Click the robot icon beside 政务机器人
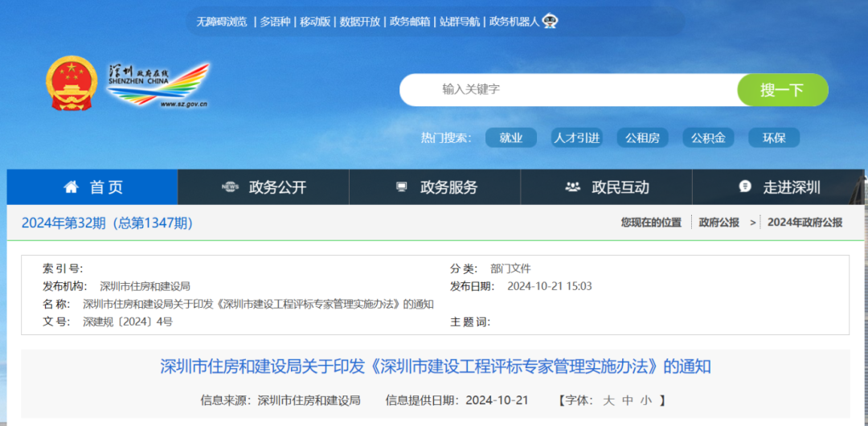868x426 pixels. 551,21
